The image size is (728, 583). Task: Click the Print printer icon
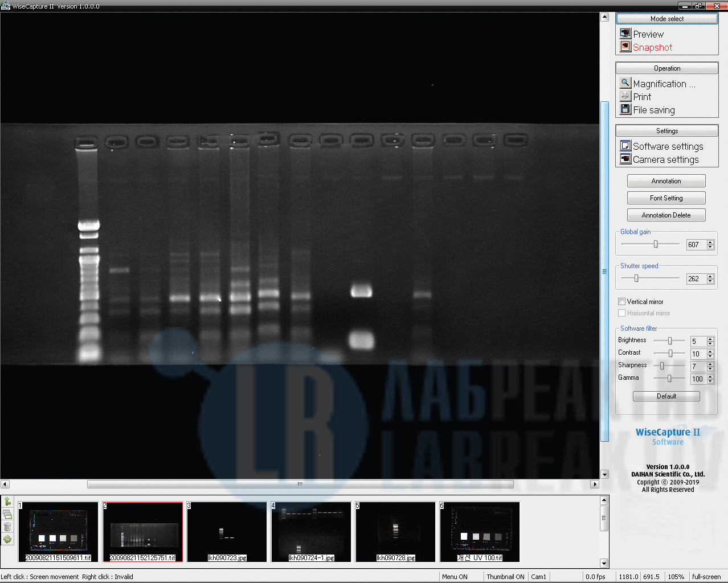(625, 96)
